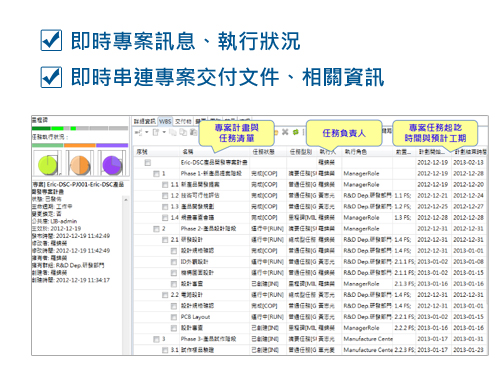Click the new document icon in toolbar

click(x=156, y=133)
